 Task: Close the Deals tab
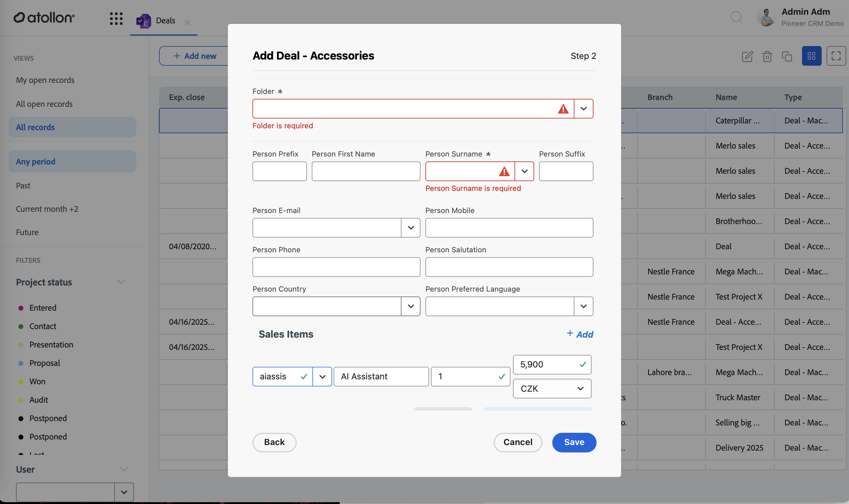tap(188, 22)
